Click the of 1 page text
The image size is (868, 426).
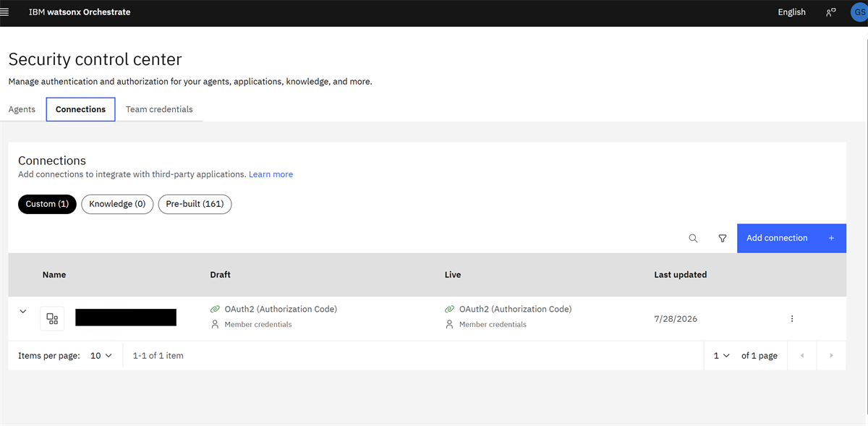[x=759, y=356]
